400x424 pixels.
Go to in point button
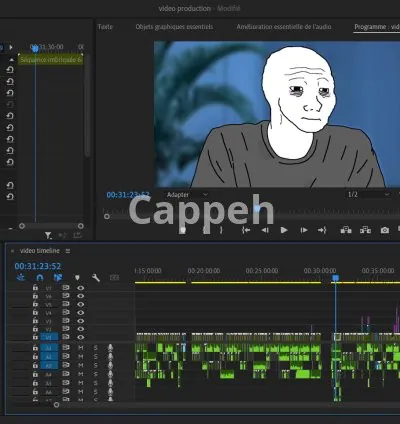coord(246,230)
